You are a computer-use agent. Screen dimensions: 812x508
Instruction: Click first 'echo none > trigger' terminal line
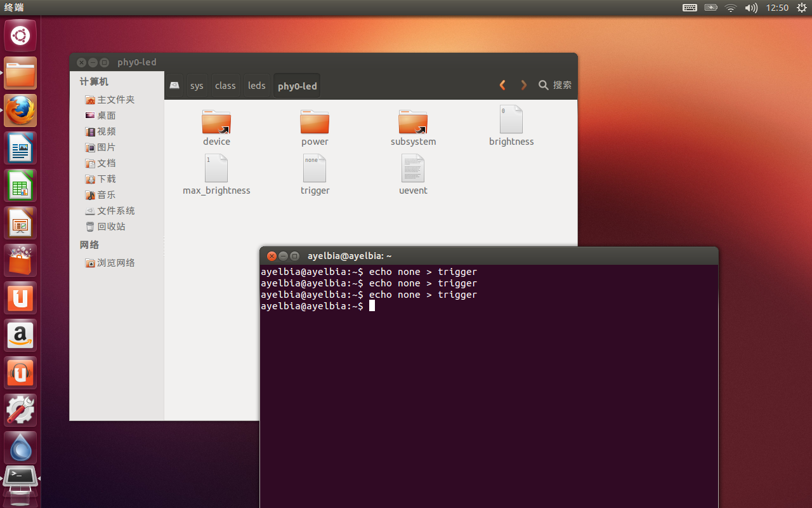point(423,272)
